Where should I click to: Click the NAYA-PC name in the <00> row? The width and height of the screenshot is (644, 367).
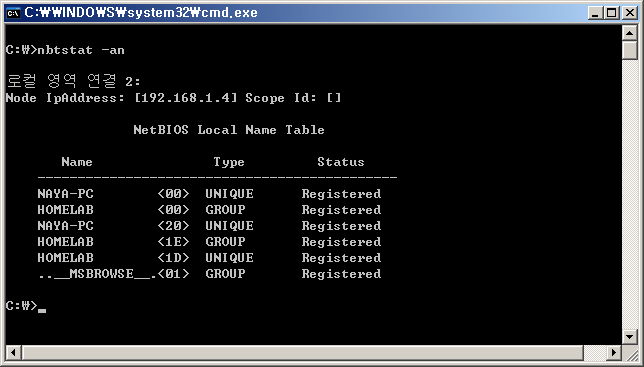tap(65, 194)
